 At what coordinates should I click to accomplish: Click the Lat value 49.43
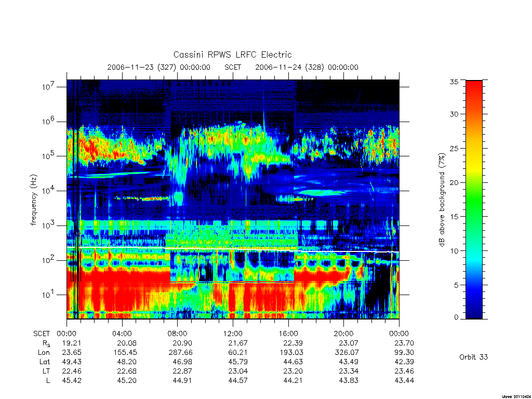pyautogui.click(x=72, y=362)
